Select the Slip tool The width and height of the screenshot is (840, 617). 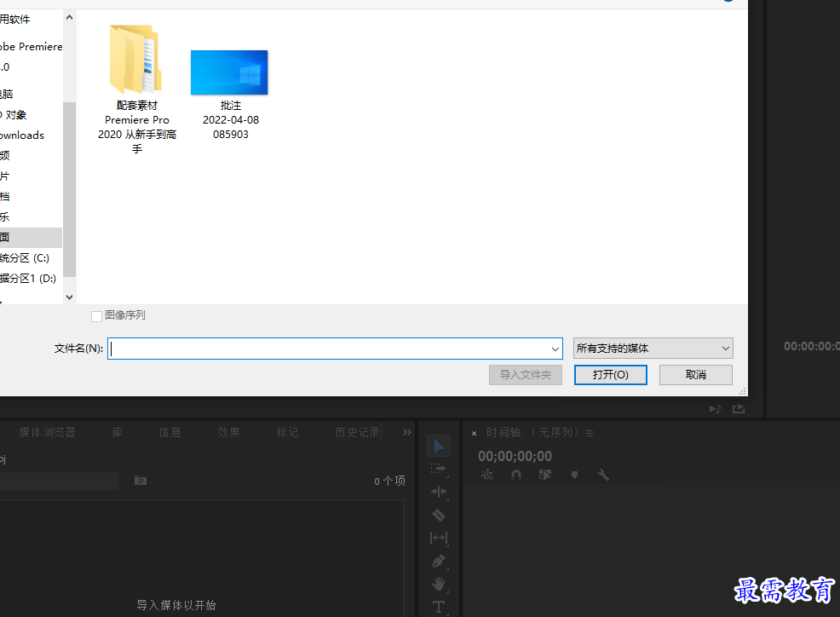coord(438,538)
